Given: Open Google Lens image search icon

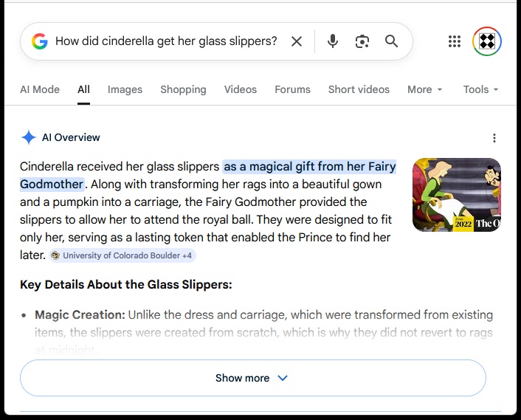Looking at the screenshot, I should (362, 41).
